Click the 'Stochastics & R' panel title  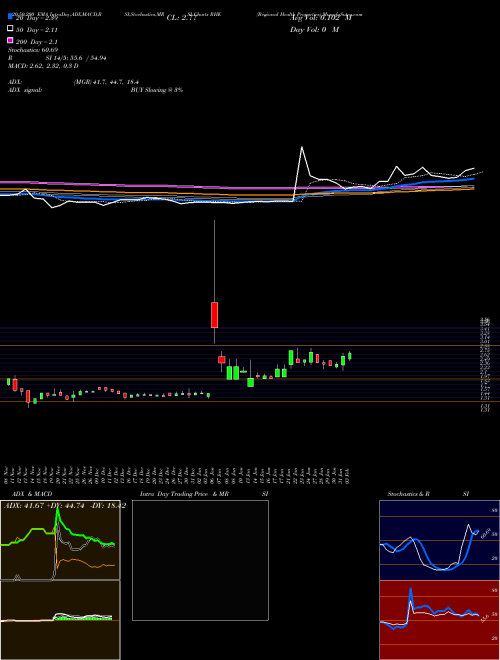(x=409, y=494)
